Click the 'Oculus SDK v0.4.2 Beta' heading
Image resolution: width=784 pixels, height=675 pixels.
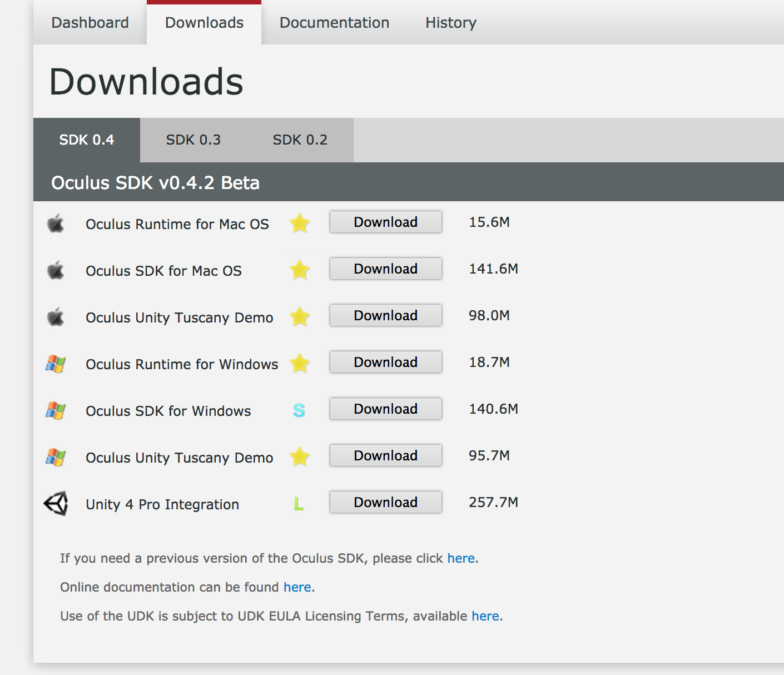[155, 182]
